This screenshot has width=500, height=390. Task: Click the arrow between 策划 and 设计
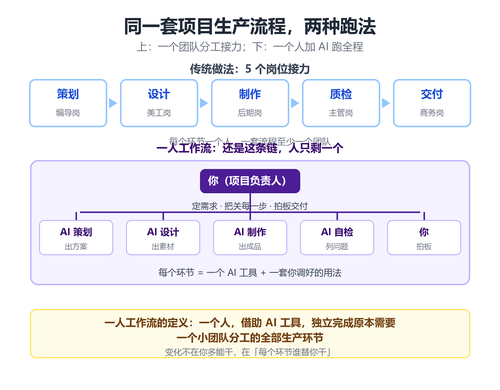click(x=113, y=103)
